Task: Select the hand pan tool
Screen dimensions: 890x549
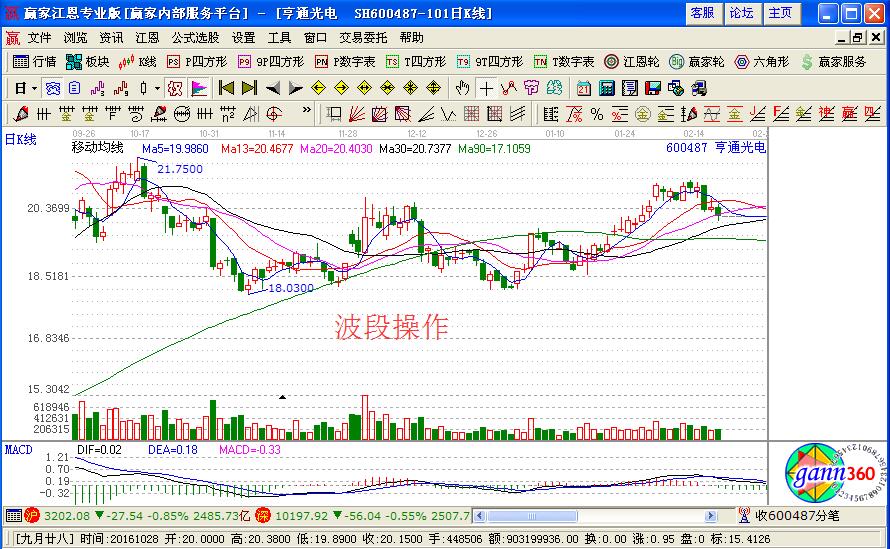Action: tap(462, 88)
